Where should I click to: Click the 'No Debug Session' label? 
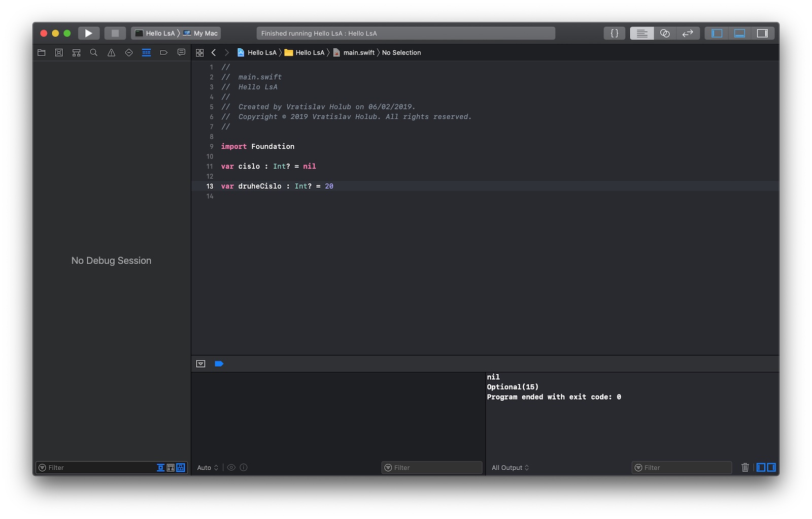pyautogui.click(x=112, y=261)
